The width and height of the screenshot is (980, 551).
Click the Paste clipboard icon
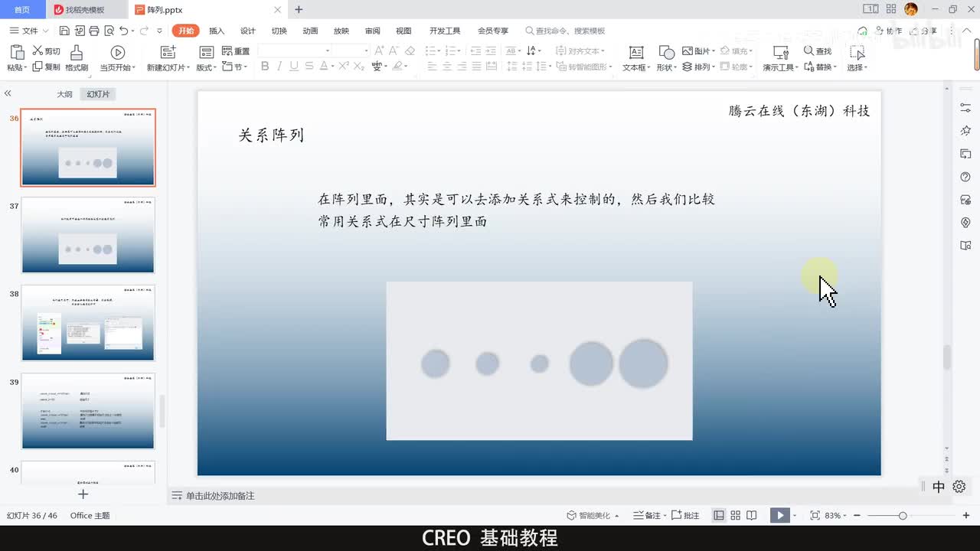(x=17, y=52)
